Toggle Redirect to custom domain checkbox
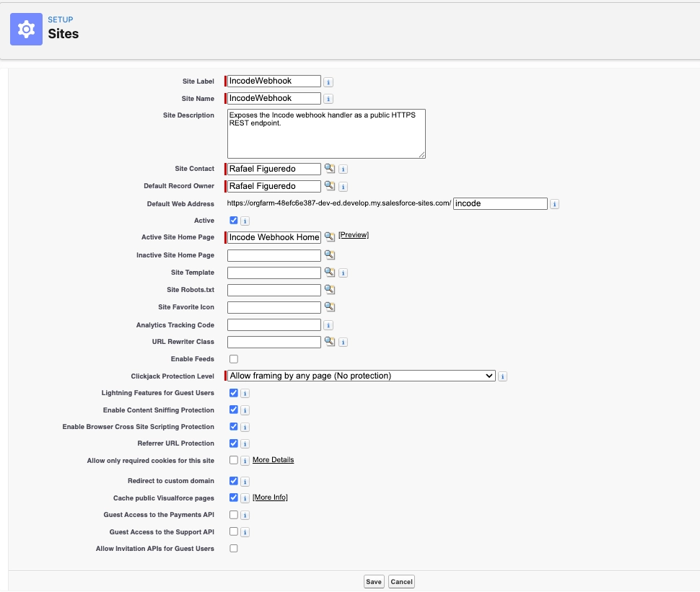This screenshot has height=592, width=700. click(x=234, y=481)
